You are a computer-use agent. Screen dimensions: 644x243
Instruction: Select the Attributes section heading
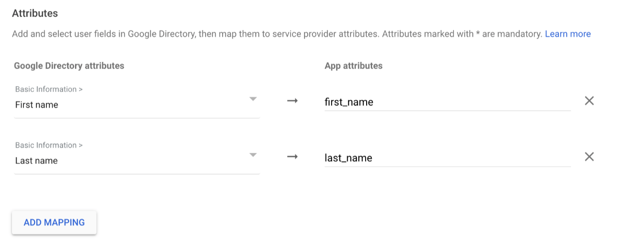point(35,13)
